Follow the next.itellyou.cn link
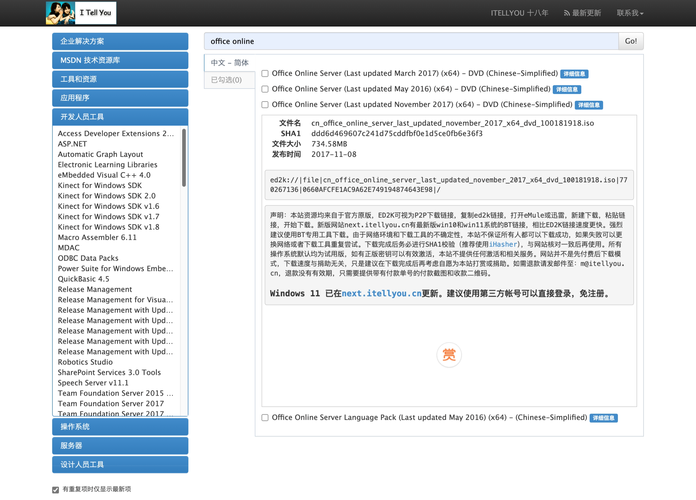This screenshot has width=696, height=500. (381, 294)
